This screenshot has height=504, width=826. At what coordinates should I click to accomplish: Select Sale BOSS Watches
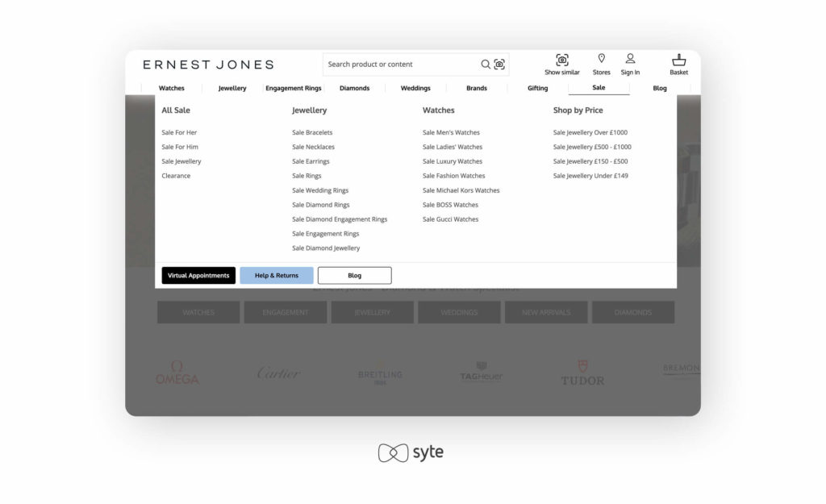(x=450, y=205)
